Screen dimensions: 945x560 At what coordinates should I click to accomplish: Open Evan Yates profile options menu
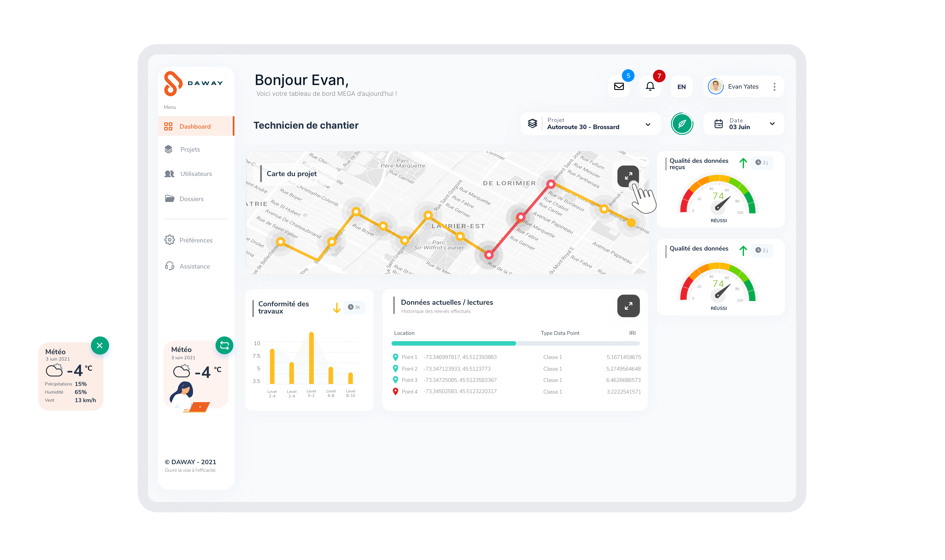click(774, 86)
